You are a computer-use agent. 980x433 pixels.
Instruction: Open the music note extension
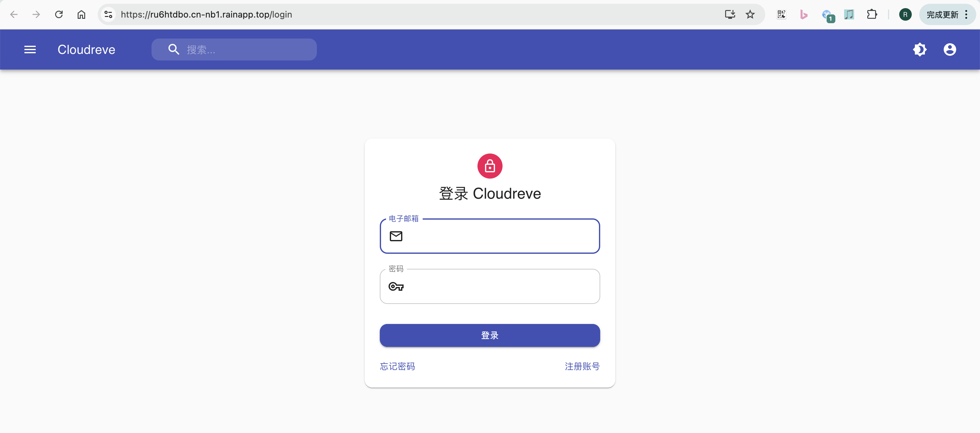(x=849, y=14)
